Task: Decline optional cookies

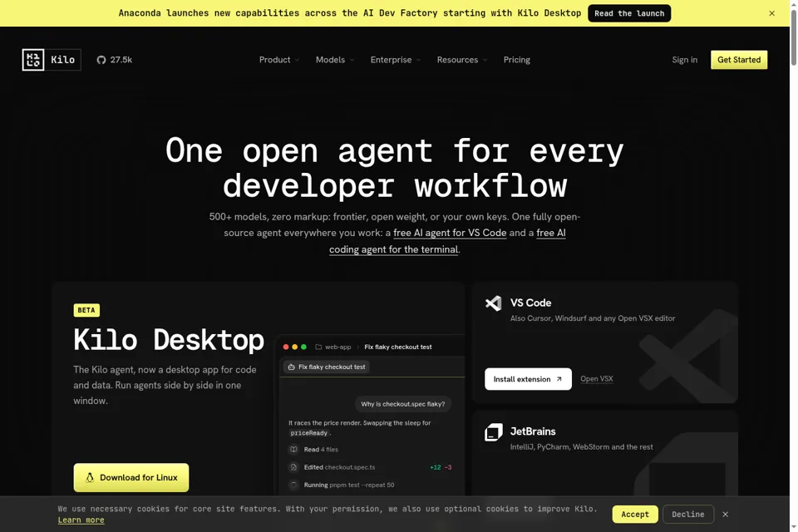Action: coord(688,515)
